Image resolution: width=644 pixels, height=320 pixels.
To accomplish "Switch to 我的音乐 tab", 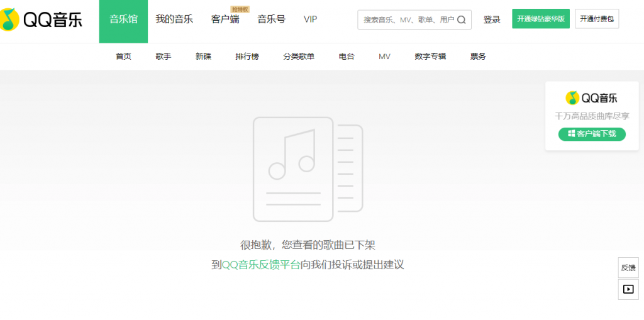I will click(x=174, y=19).
